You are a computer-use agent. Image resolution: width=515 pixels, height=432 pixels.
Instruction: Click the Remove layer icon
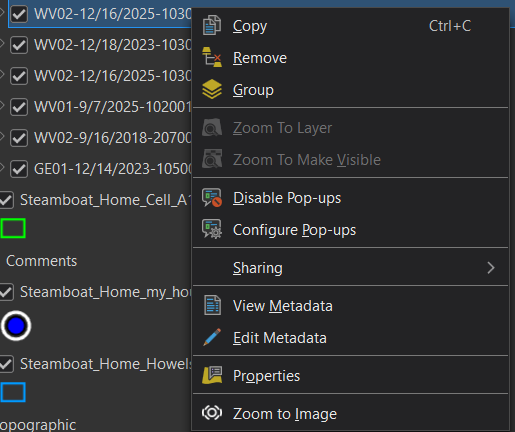click(x=212, y=57)
